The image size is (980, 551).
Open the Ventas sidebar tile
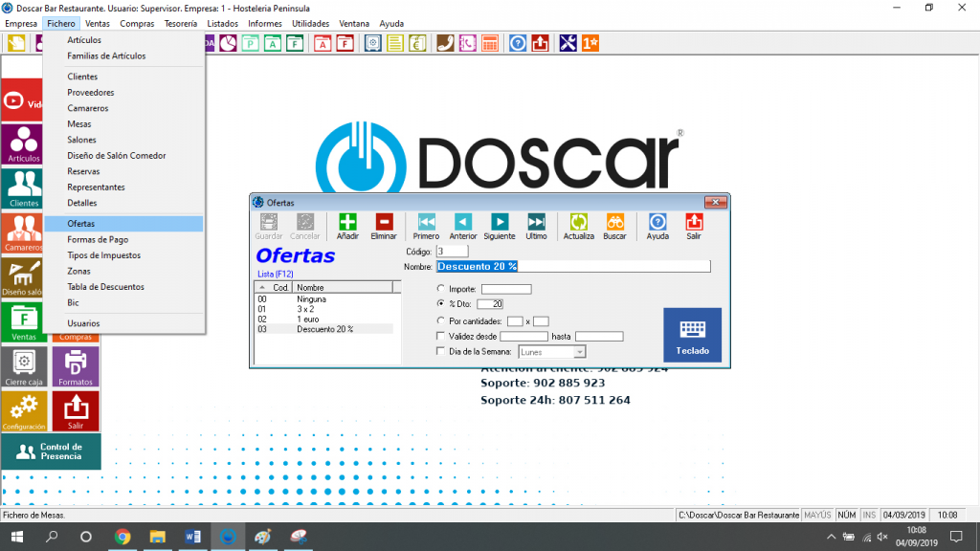[23, 322]
